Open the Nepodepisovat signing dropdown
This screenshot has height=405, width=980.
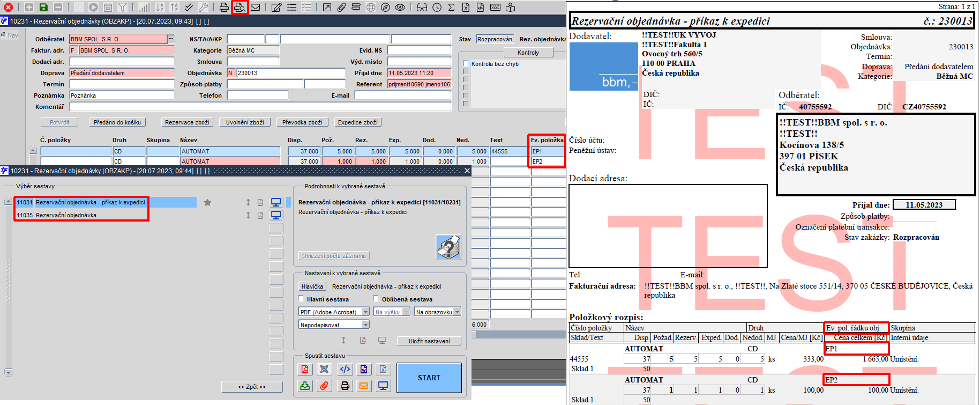click(x=365, y=325)
